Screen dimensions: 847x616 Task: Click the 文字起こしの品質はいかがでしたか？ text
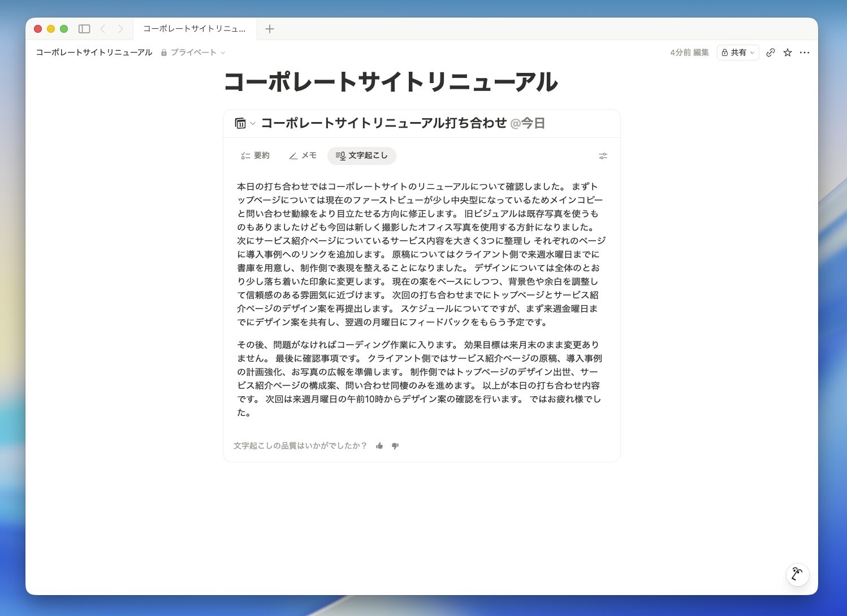pos(300,446)
